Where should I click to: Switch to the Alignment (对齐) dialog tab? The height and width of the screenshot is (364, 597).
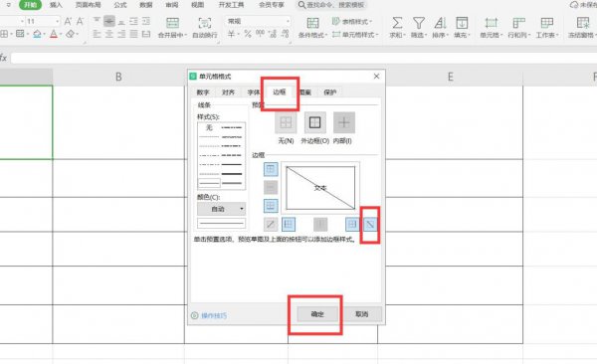[229, 92]
